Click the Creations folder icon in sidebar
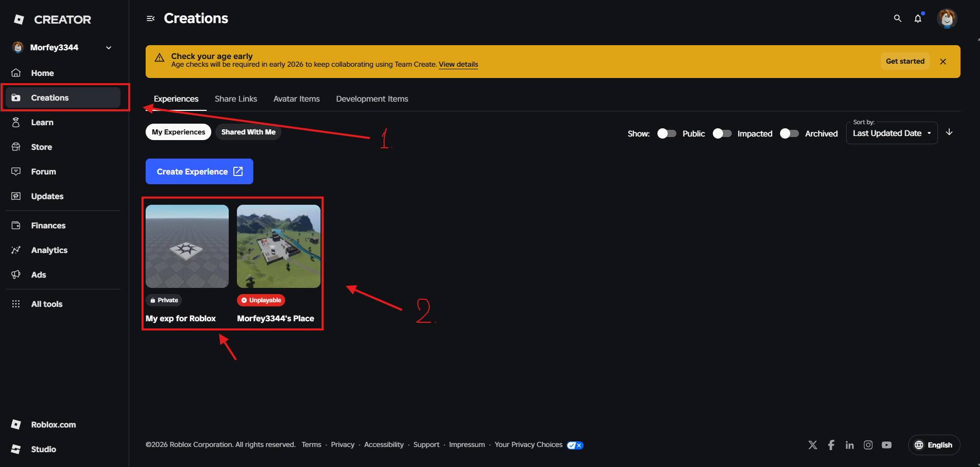 (x=16, y=98)
